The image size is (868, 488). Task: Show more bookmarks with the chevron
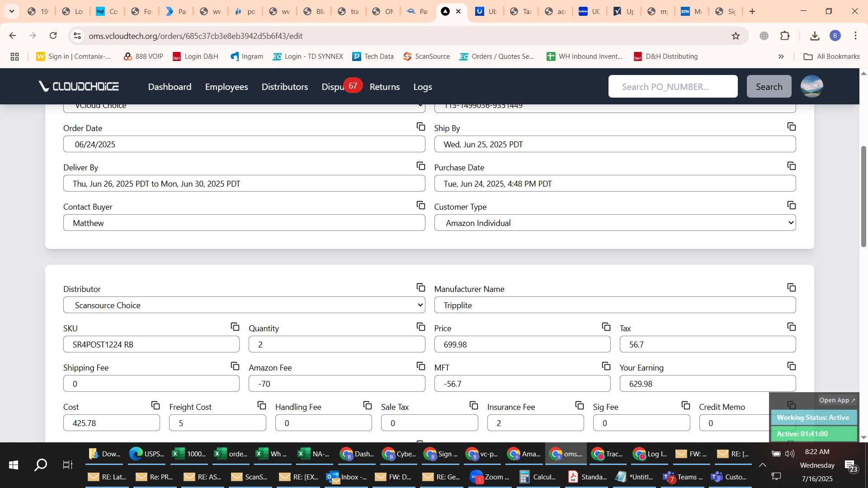781,56
